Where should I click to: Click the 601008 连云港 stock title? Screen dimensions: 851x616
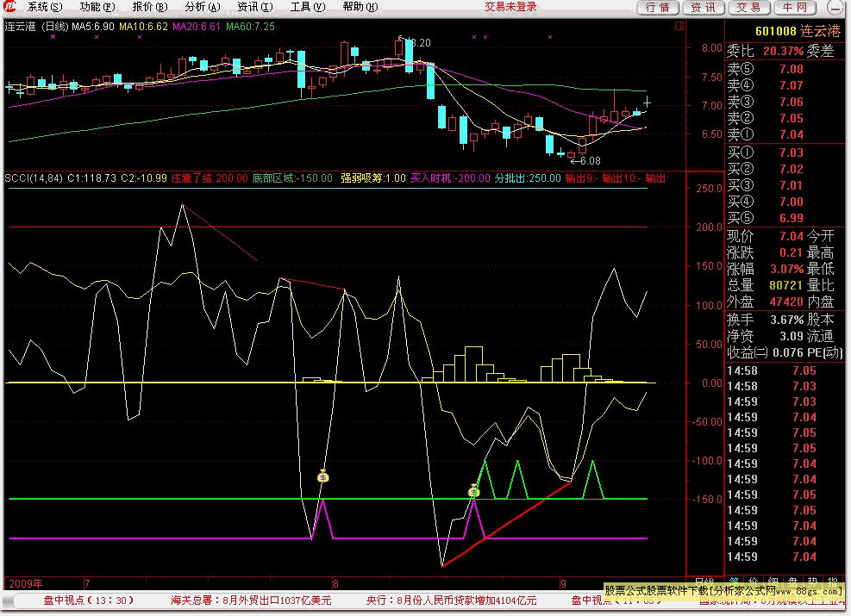click(798, 32)
